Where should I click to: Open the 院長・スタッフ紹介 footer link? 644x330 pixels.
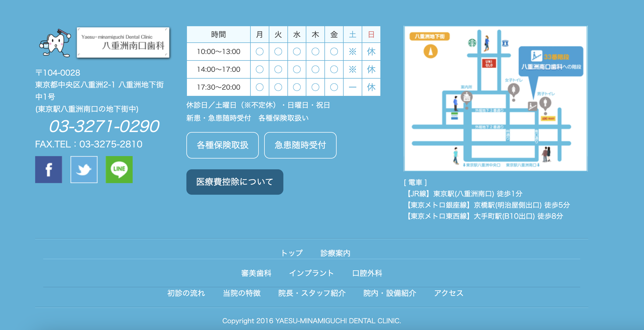pyautogui.click(x=312, y=293)
